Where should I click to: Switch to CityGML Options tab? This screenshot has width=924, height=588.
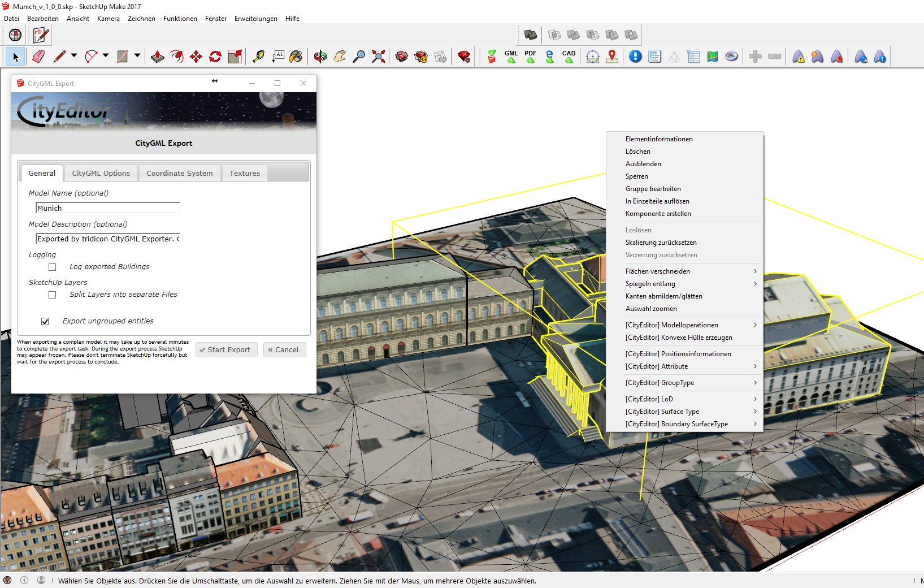[101, 173]
